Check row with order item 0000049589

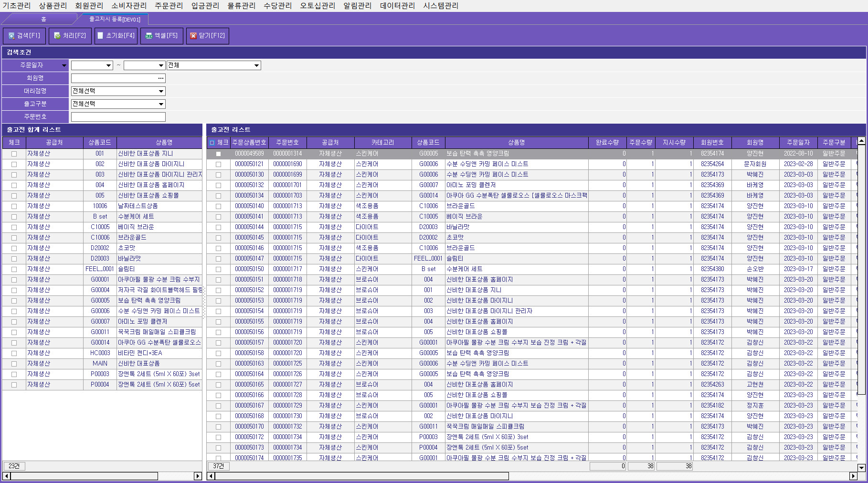point(218,154)
